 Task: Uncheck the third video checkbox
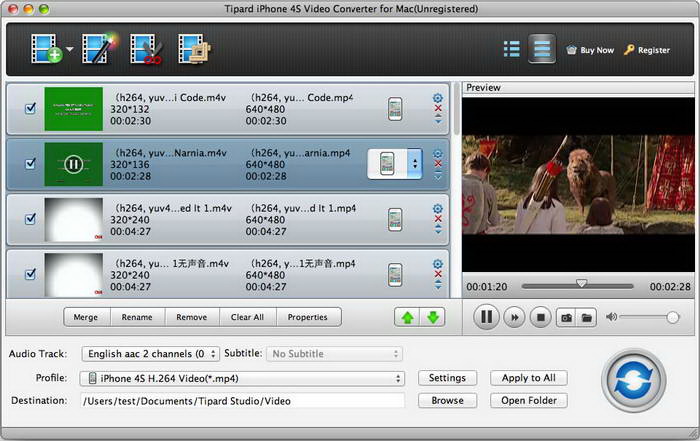29,218
